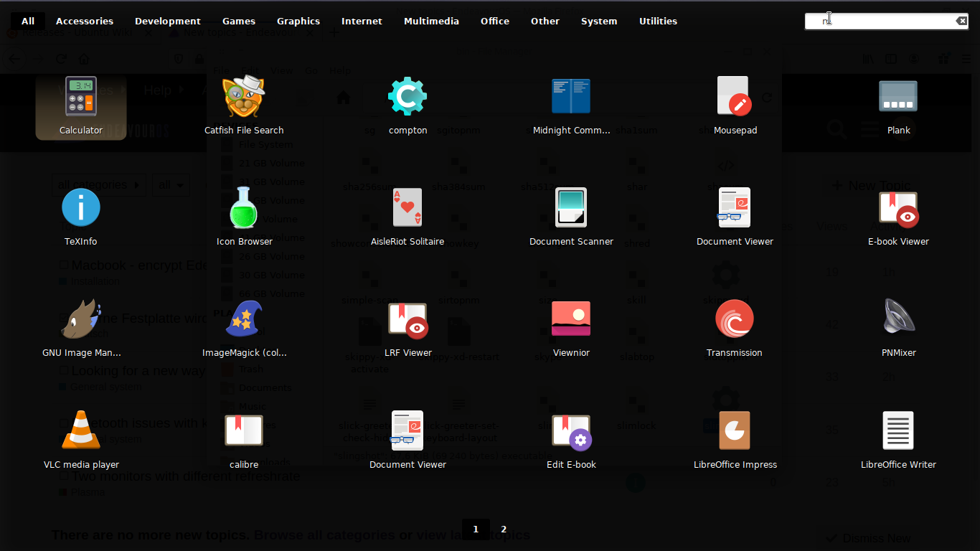This screenshot has height=551, width=980.
Task: Filter by the Office category
Action: (495, 21)
